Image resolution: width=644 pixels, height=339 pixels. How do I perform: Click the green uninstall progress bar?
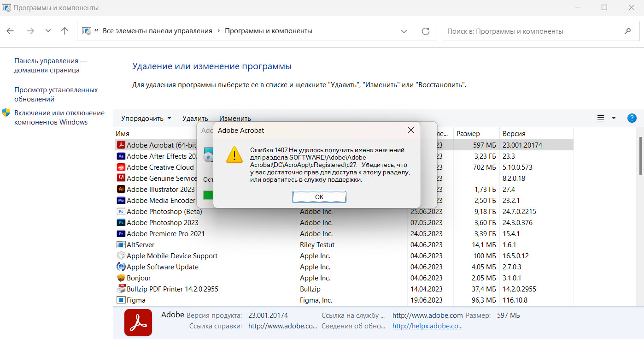[x=208, y=195]
